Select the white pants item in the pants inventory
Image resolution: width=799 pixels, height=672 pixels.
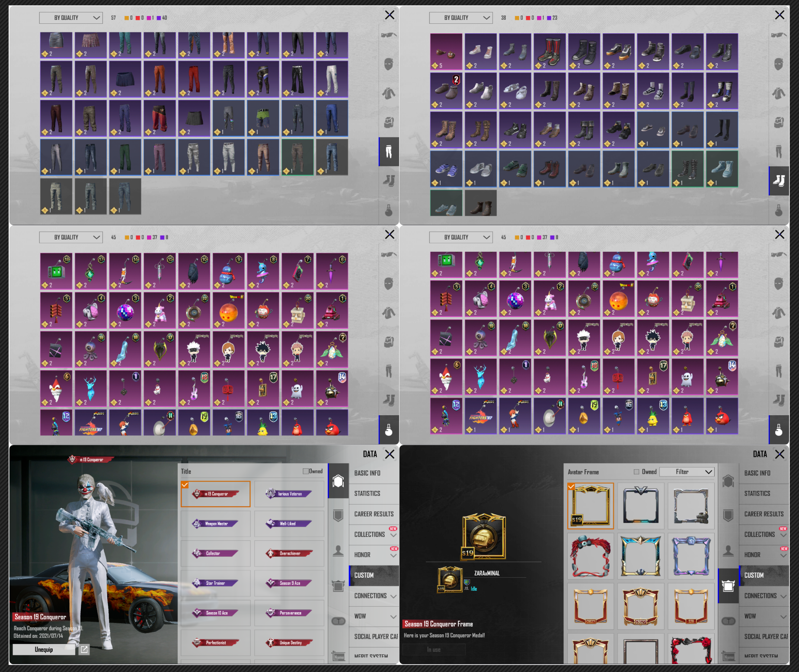click(332, 79)
